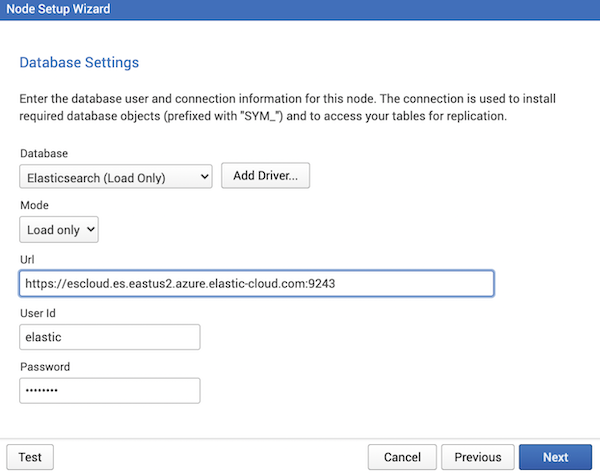Click the Add Driver... button
This screenshot has width=600, height=474.
[x=265, y=176]
